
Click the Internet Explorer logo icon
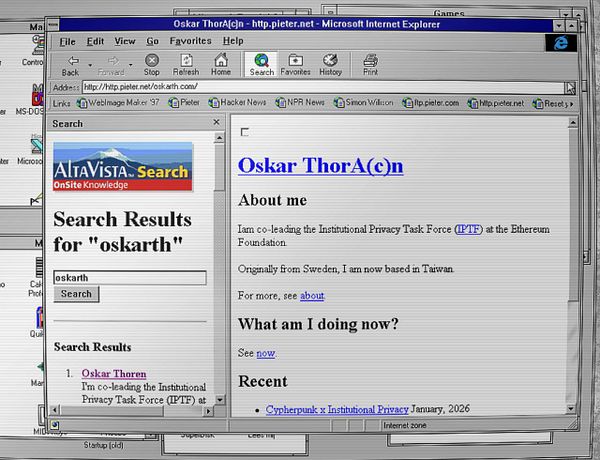coord(561,42)
